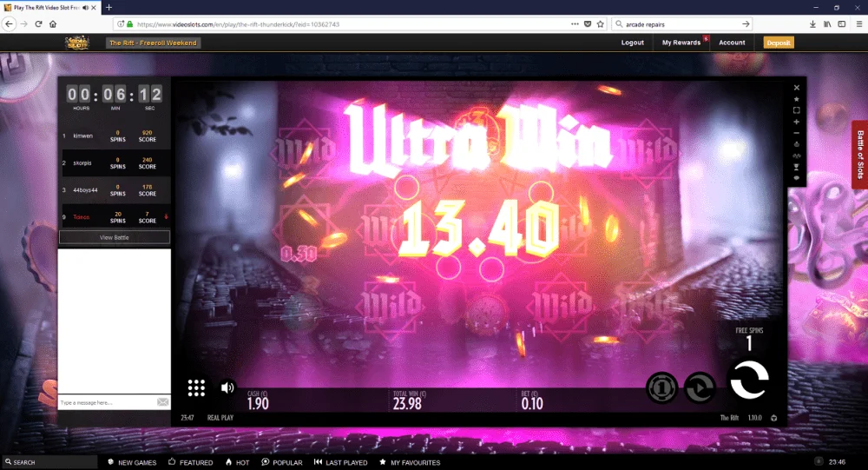This screenshot has width=868, height=470.
Task: Open the game menu grid icon
Action: (196, 387)
